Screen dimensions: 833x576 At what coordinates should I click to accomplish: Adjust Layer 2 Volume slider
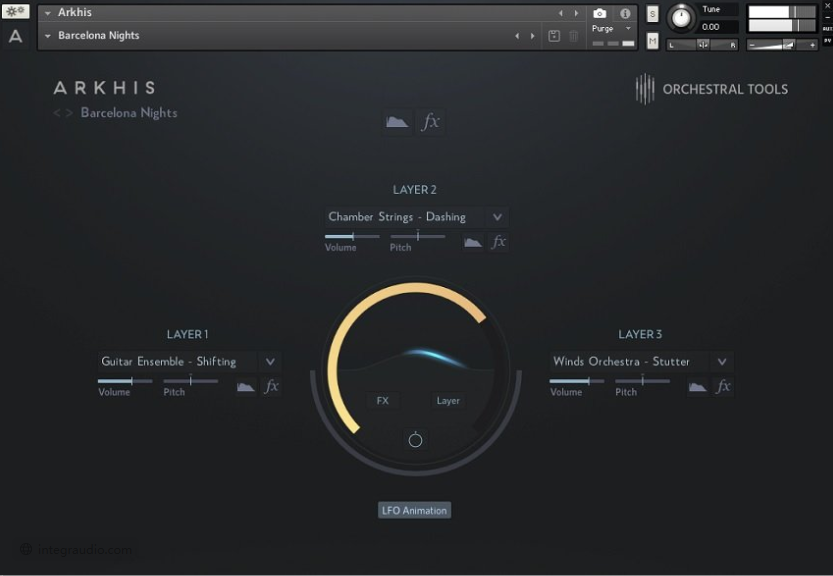352,236
